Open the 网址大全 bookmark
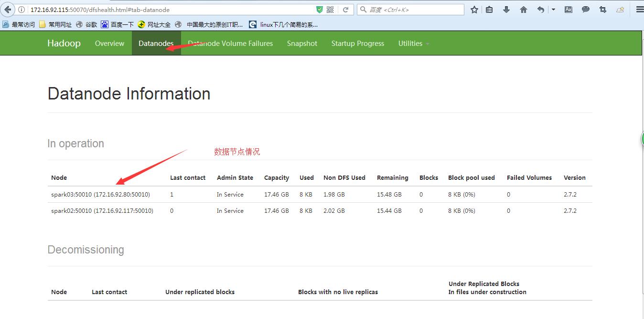 point(154,24)
